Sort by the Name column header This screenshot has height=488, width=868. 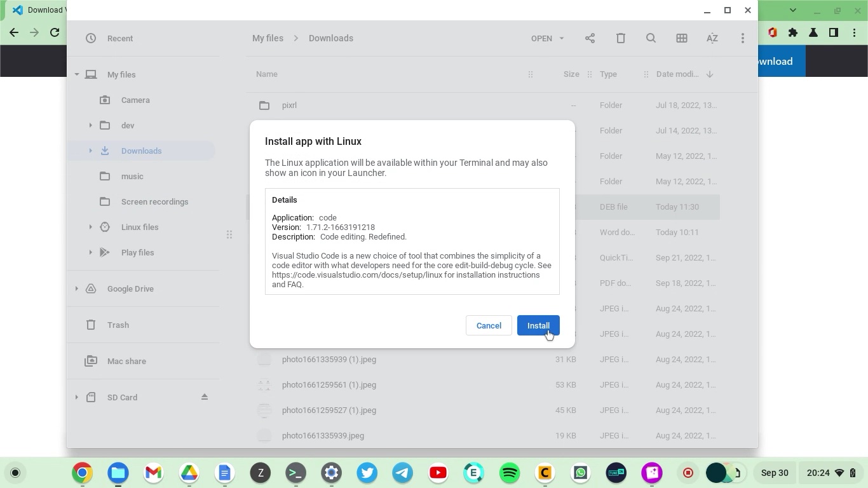[x=267, y=74]
